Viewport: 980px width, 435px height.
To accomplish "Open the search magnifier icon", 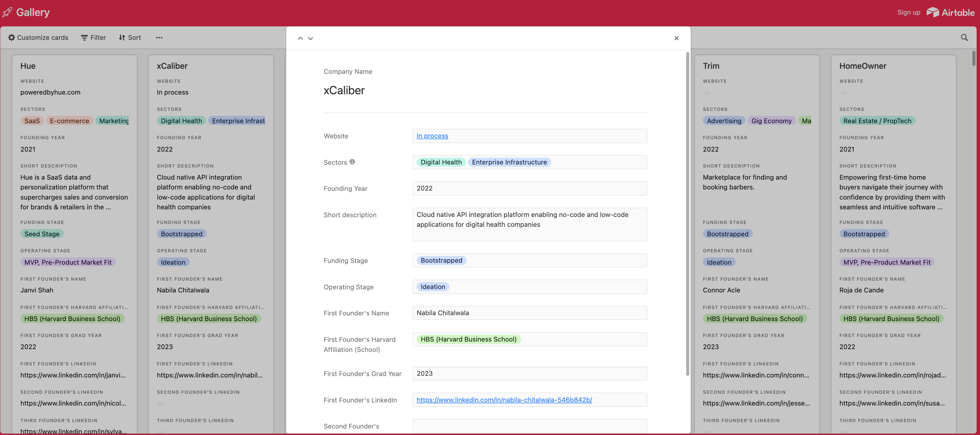I will (x=964, y=38).
